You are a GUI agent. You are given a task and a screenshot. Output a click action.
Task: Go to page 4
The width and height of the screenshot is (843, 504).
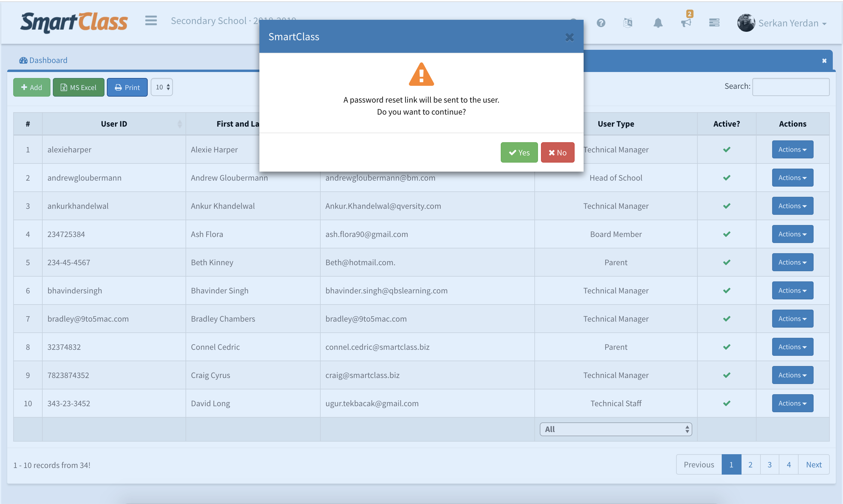789,465
